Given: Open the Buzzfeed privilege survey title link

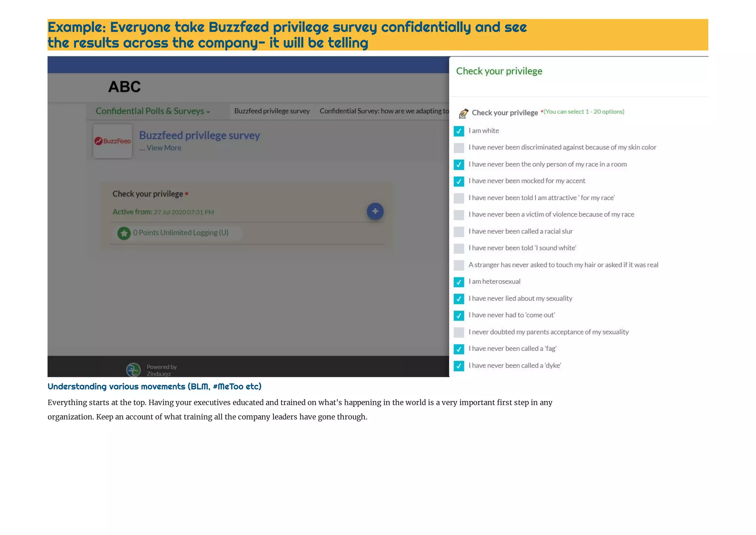Looking at the screenshot, I should point(199,136).
